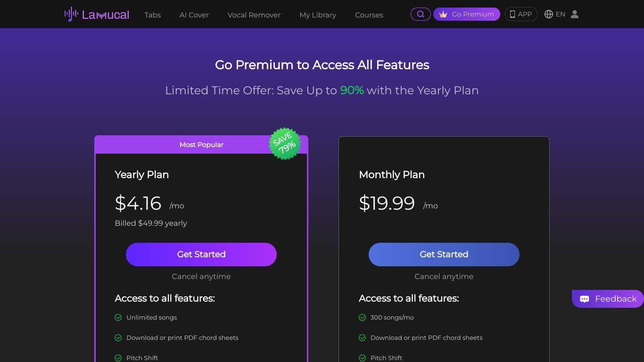The height and width of the screenshot is (362, 644).
Task: Open the Tabs menu item
Action: click(153, 15)
